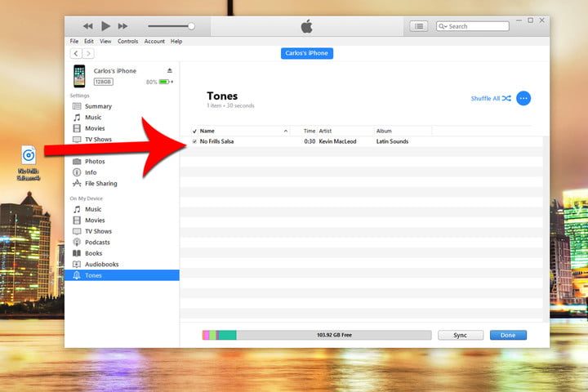588x392 pixels.
Task: Sort by Name column header arrow
Action: tap(286, 131)
